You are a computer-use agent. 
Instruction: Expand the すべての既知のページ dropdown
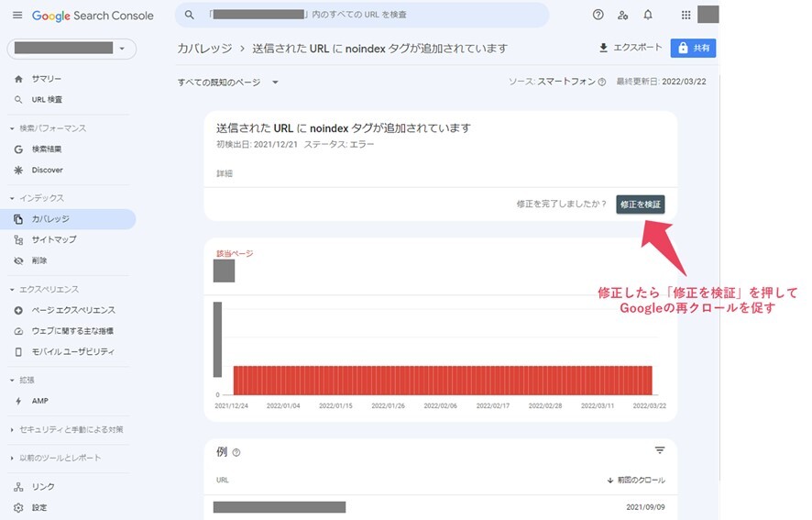point(228,83)
